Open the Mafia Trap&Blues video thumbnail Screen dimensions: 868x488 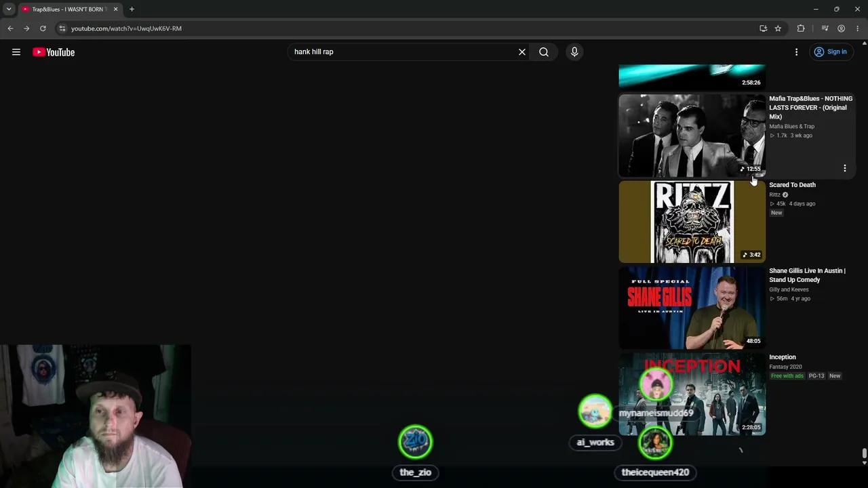pos(692,136)
